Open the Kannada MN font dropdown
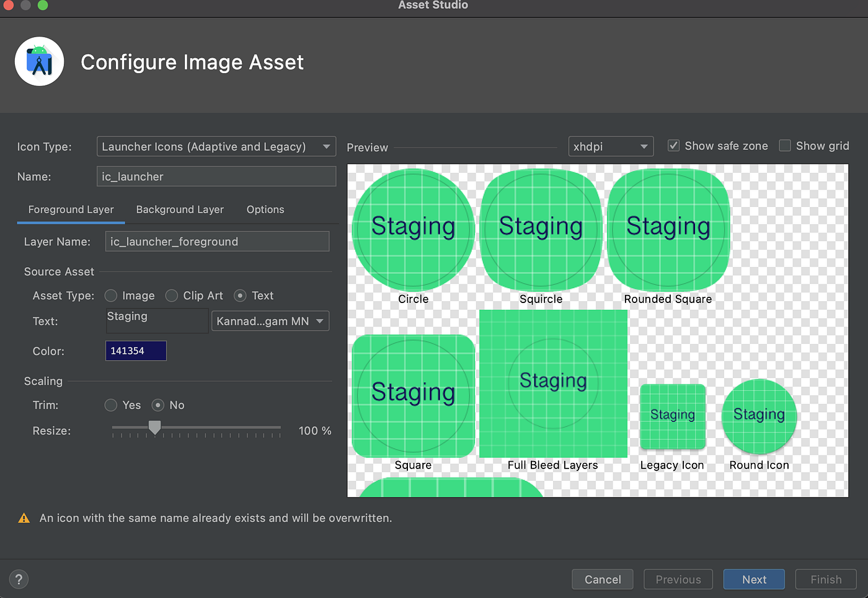The width and height of the screenshot is (868, 598). (270, 321)
